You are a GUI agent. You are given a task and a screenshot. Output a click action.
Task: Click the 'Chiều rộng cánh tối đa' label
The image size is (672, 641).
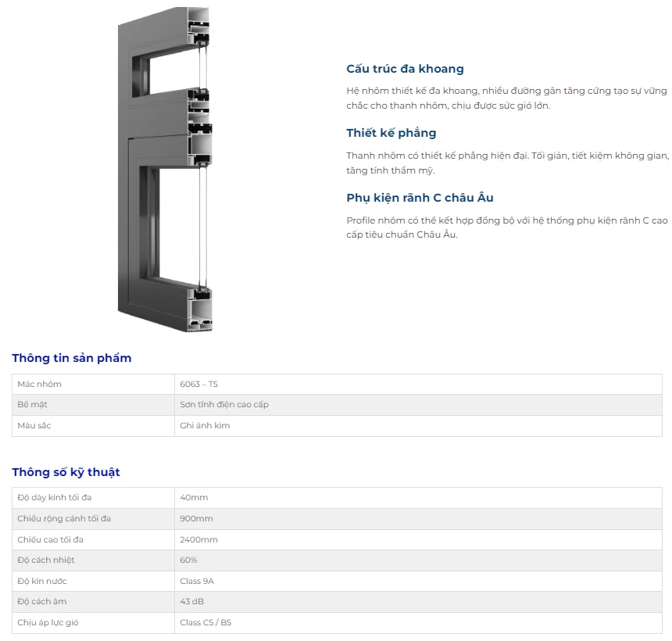[64, 518]
